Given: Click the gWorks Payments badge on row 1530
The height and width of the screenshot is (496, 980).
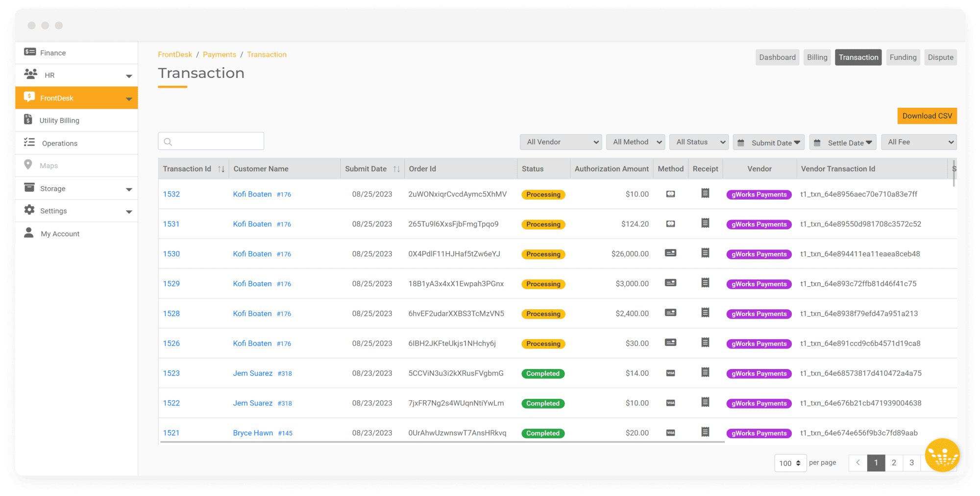Looking at the screenshot, I should click(x=759, y=254).
